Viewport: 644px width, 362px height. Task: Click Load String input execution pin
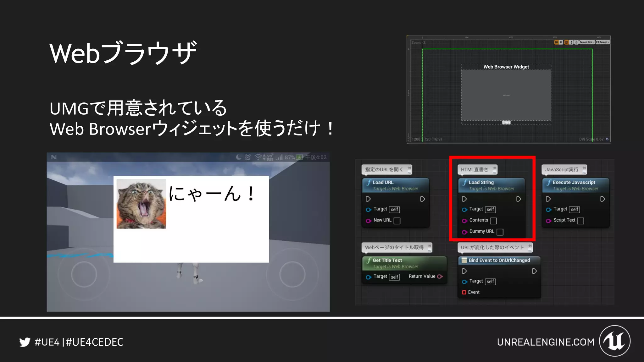pos(464,199)
